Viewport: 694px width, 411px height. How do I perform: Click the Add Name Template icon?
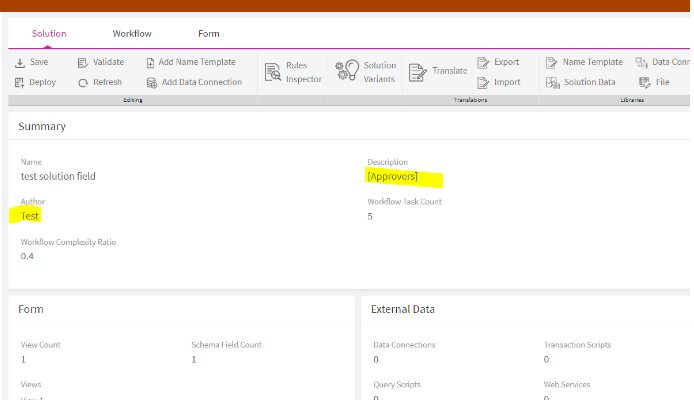pyautogui.click(x=150, y=63)
